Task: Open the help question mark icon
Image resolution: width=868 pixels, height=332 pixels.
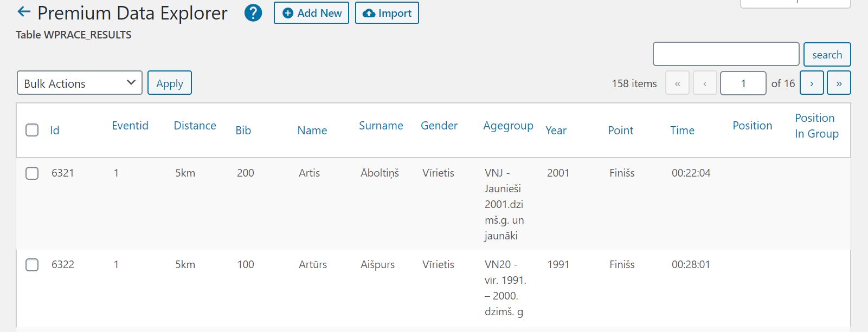Action: pos(253,13)
